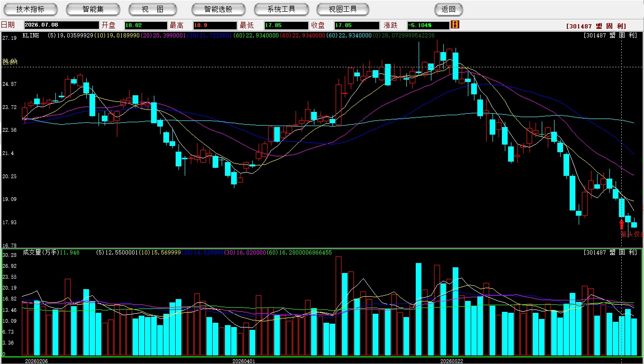Click the red arrow signal marker on the K-line chart
This screenshot has height=364, width=644.
622,224
